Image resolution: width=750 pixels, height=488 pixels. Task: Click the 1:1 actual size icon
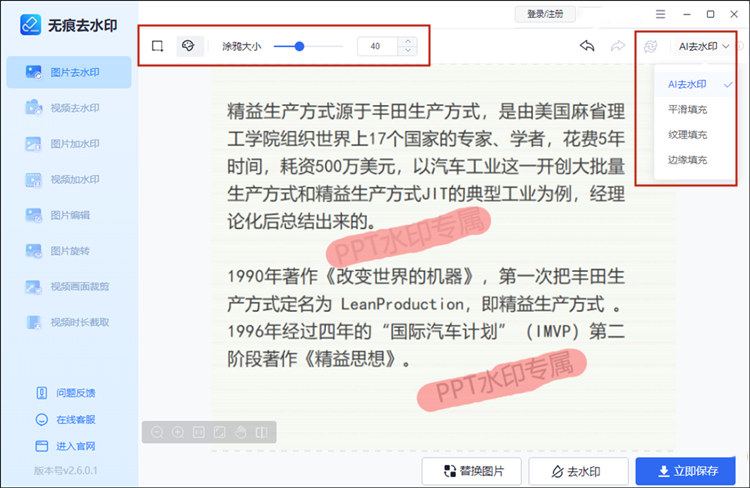click(x=199, y=433)
